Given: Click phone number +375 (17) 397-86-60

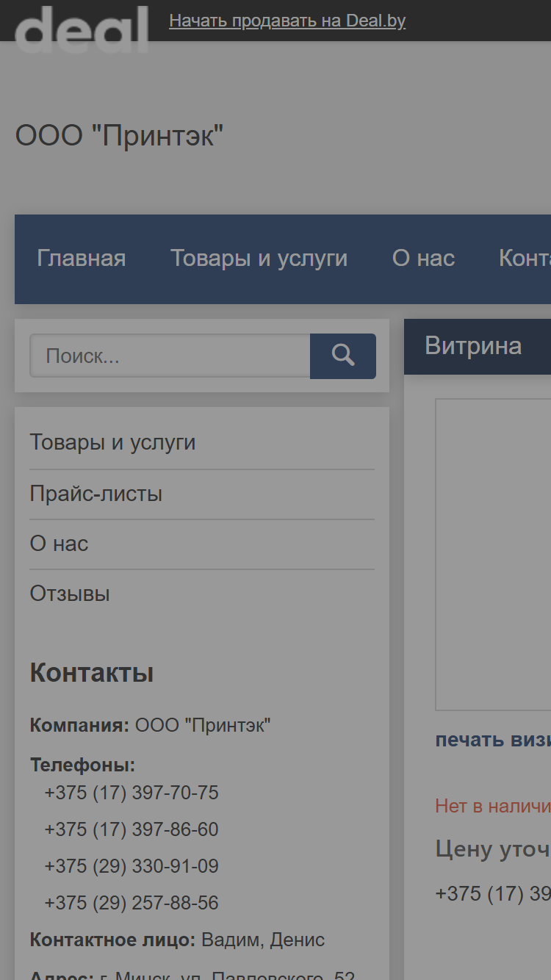Looking at the screenshot, I should pos(132,830).
